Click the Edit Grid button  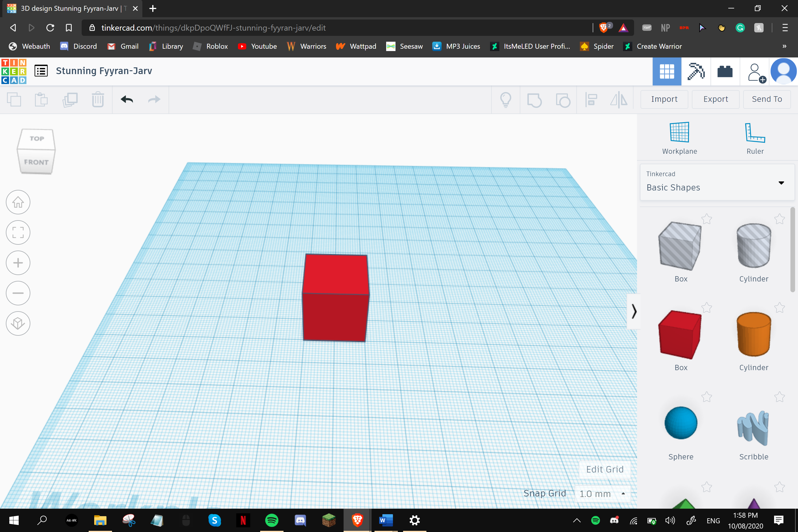604,469
